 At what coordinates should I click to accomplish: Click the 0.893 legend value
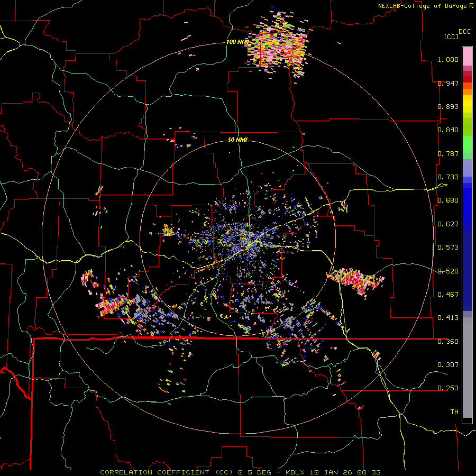(x=448, y=106)
